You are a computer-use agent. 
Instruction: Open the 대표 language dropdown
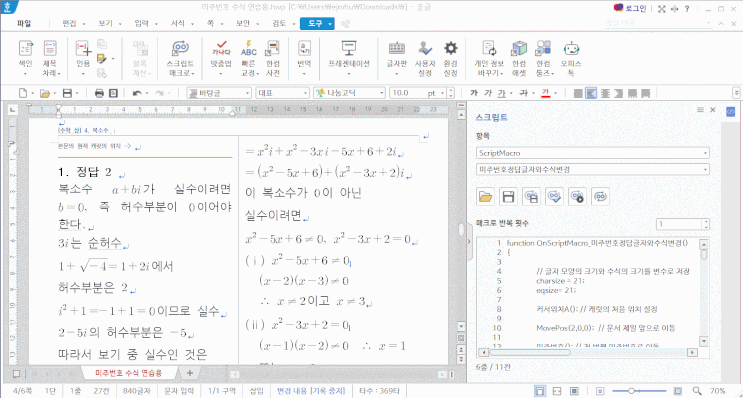pyautogui.click(x=282, y=93)
